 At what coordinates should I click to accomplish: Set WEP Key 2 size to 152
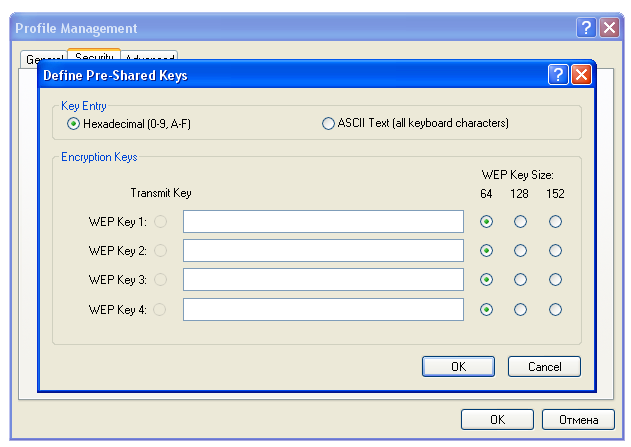pos(555,250)
